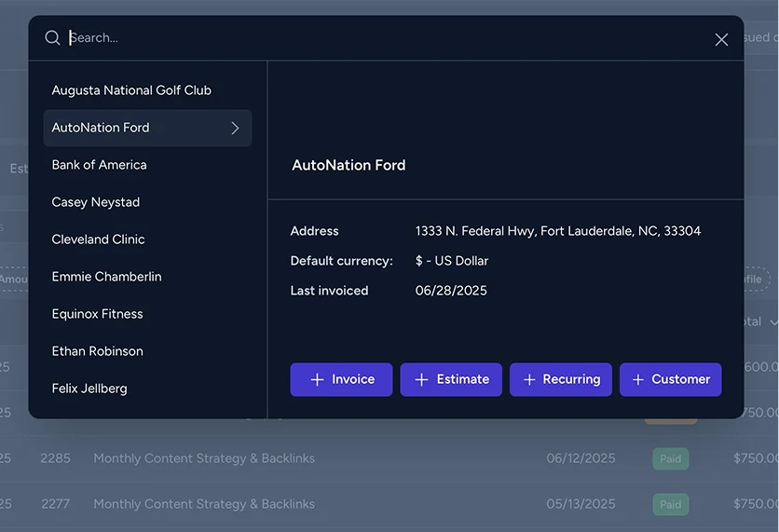Close the search dialog with X
The width and height of the screenshot is (779, 532).
tap(721, 39)
